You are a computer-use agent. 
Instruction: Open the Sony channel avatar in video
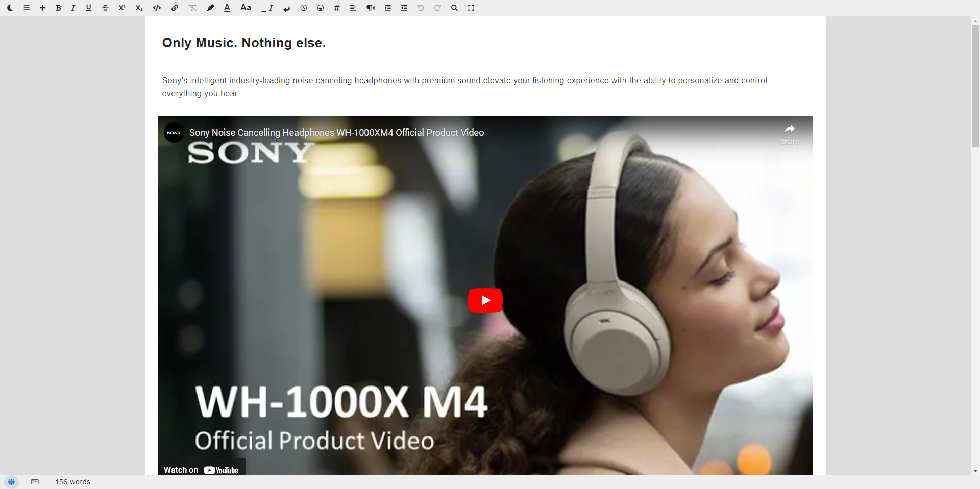point(174,132)
